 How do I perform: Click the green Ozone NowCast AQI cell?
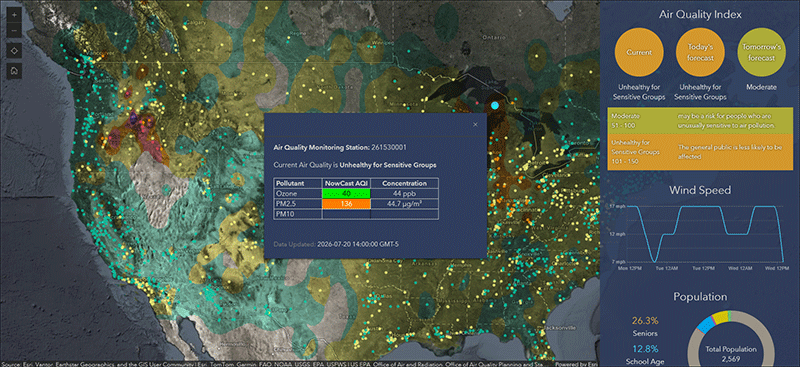(x=346, y=193)
